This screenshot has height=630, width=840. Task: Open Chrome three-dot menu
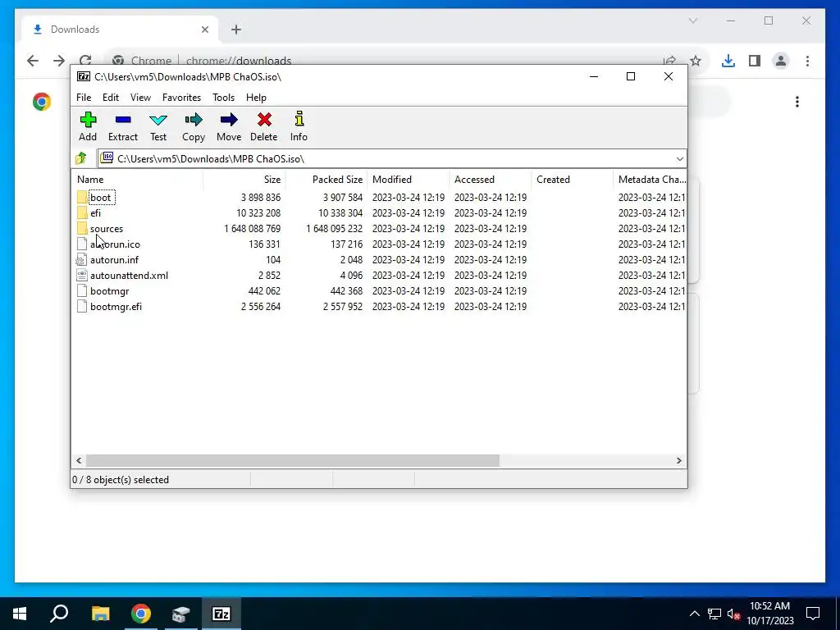click(807, 61)
